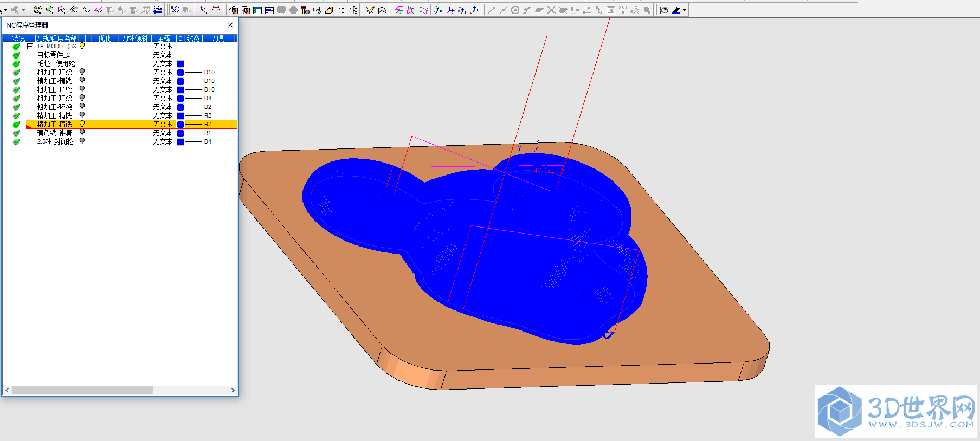Click the 刀轴倾斜 column header

tap(134, 38)
